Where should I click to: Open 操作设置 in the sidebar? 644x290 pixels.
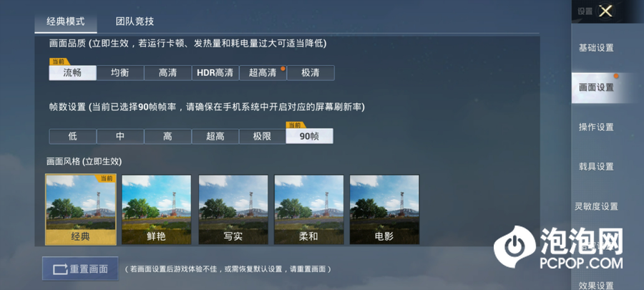pos(596,127)
